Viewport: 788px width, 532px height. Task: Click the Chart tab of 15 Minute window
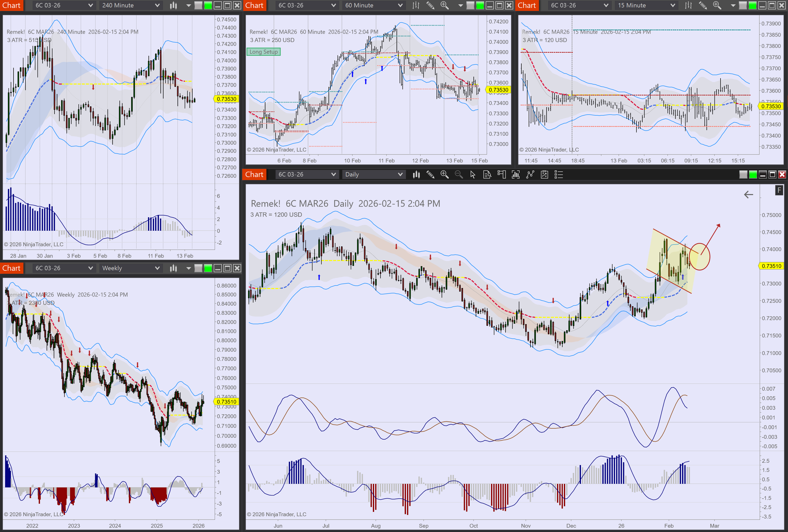[x=527, y=5]
